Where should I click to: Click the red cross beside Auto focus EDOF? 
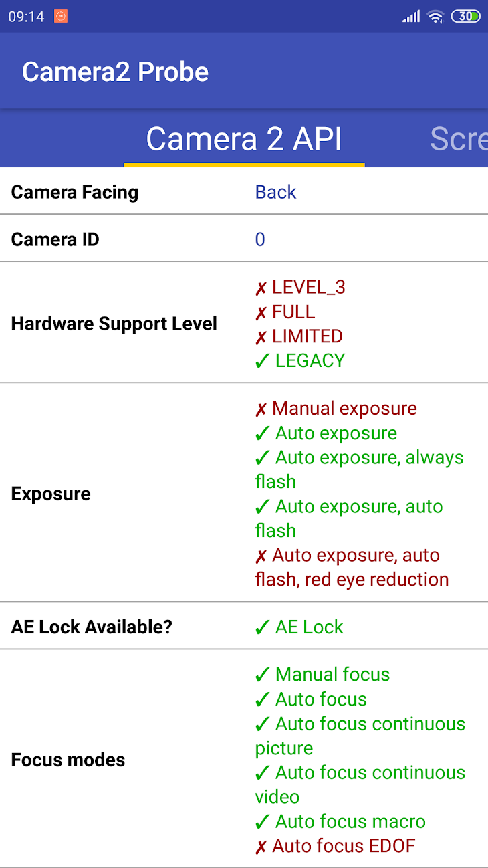tap(261, 847)
